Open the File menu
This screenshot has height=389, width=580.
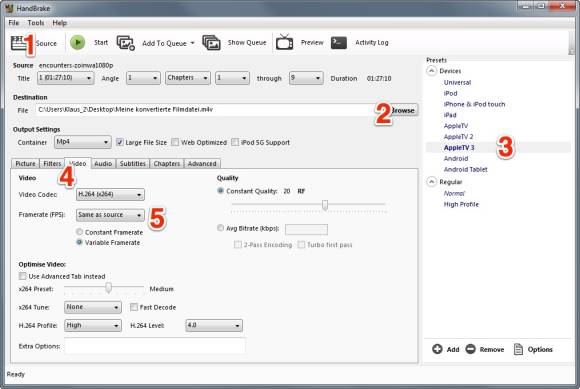pyautogui.click(x=14, y=23)
